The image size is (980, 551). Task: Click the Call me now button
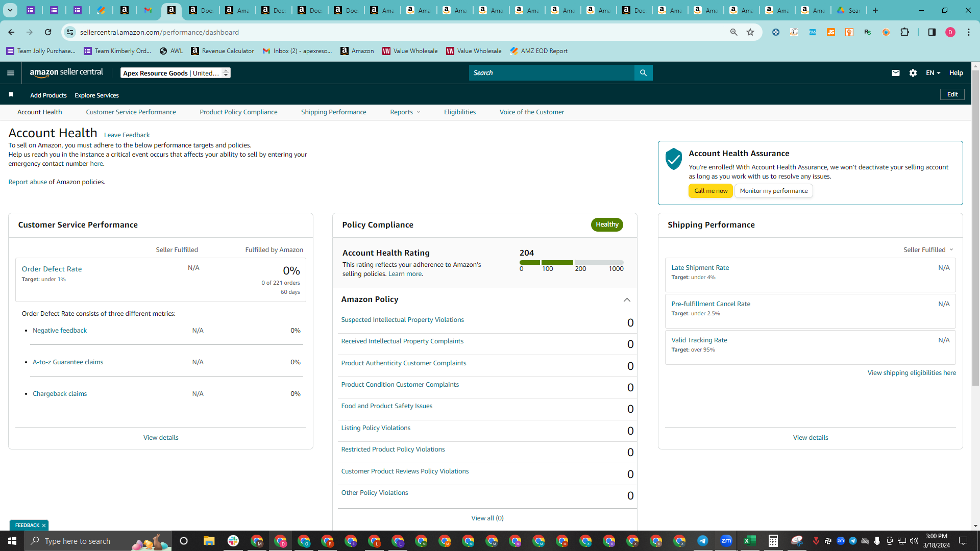[x=710, y=191]
